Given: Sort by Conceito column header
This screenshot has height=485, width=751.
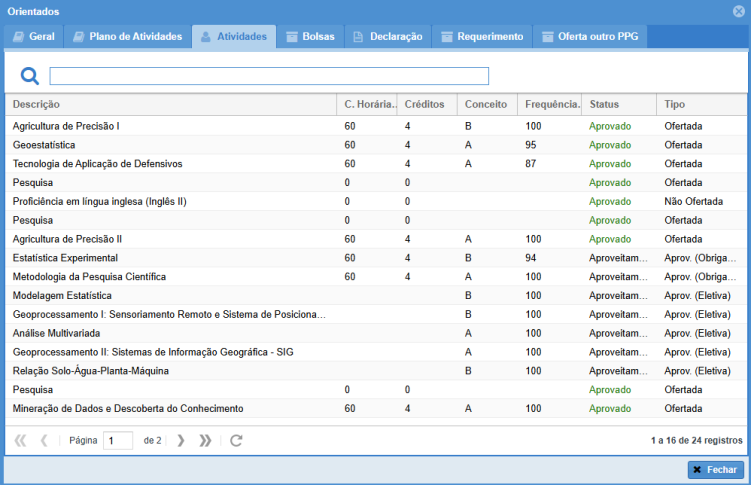Looking at the screenshot, I should click(486, 104).
